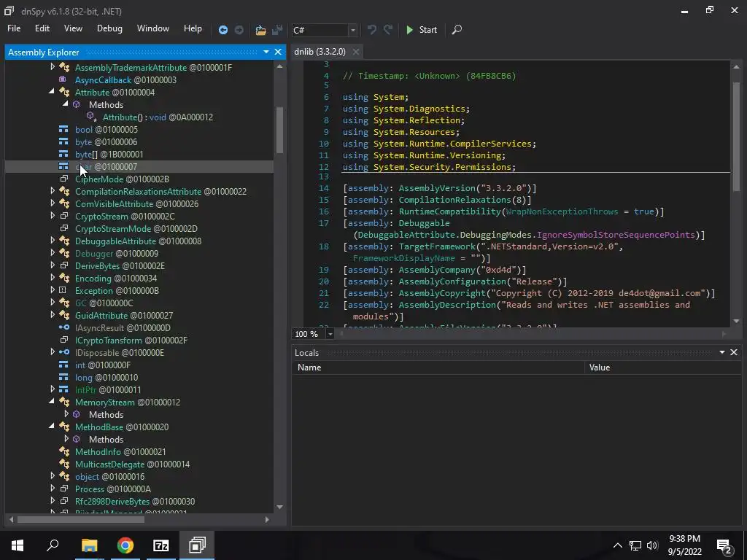Navigate backward using the blue arrow
Viewport: 747px width, 560px height.
223,30
